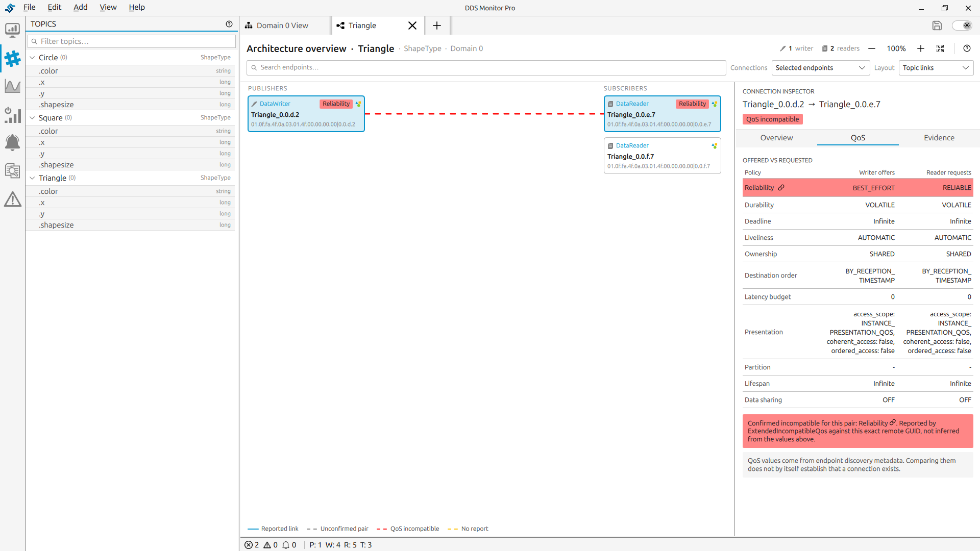Zoom out with the minus icon
Viewport: 980px width, 551px height.
[872, 48]
